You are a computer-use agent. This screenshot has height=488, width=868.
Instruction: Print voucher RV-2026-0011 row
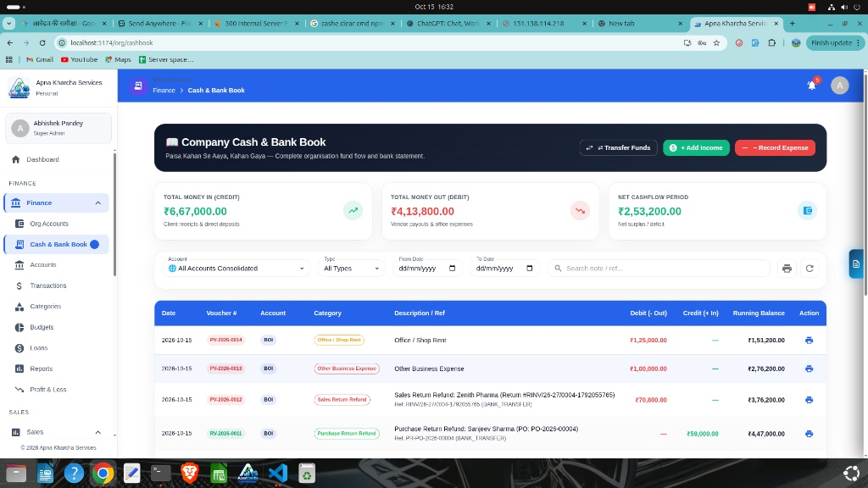[809, 434]
